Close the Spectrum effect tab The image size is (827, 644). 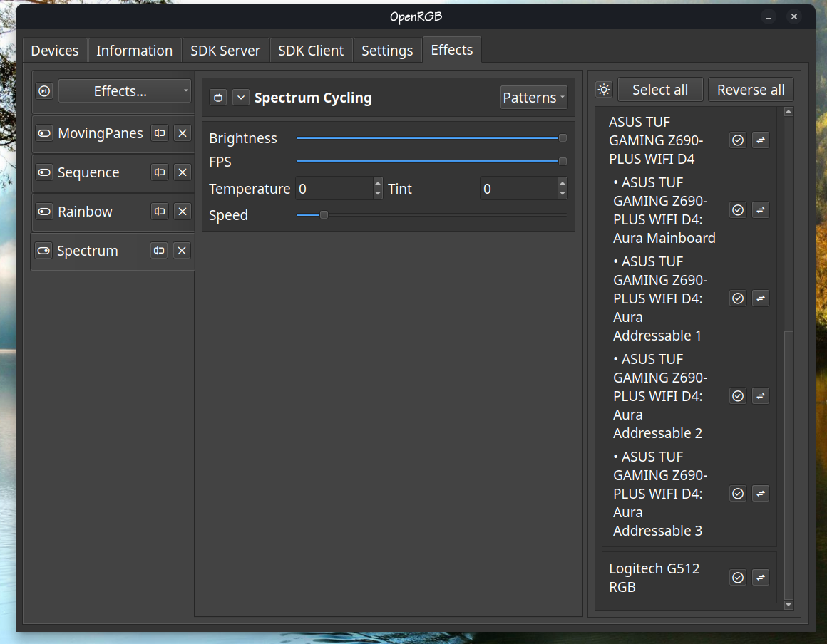182,251
